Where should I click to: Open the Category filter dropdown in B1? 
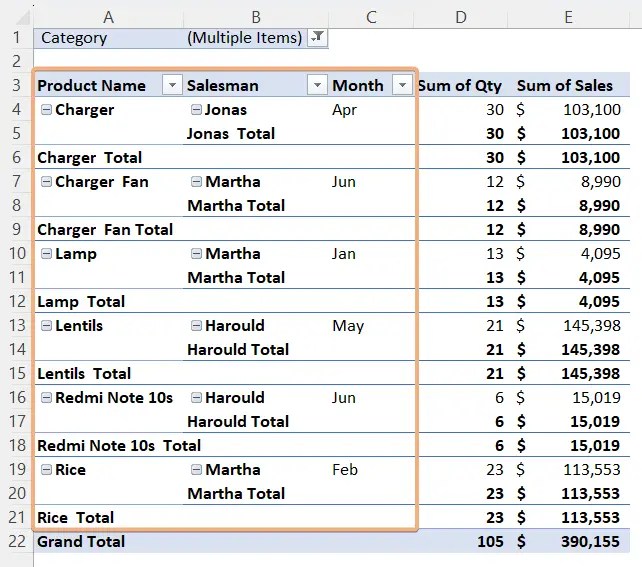318,37
